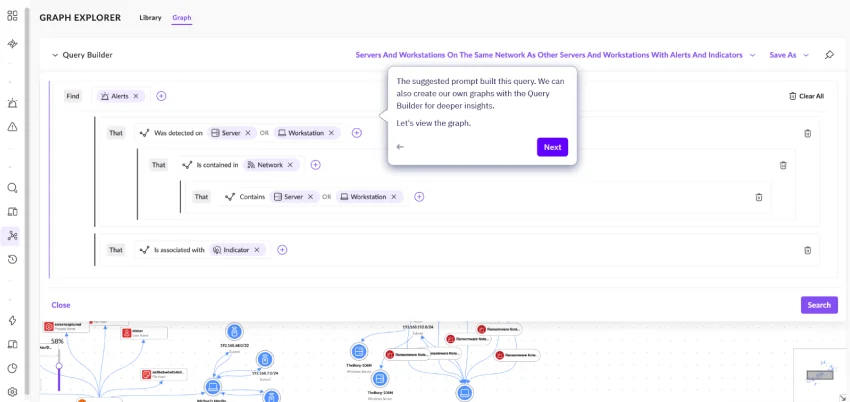Open the settings gear icon in sidebar
The image size is (850, 402).
click(12, 392)
